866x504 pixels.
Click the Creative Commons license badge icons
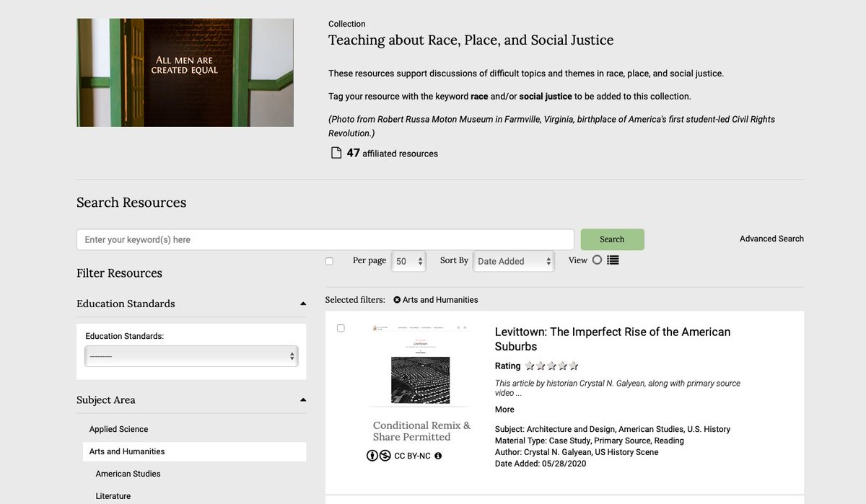[x=379, y=456]
